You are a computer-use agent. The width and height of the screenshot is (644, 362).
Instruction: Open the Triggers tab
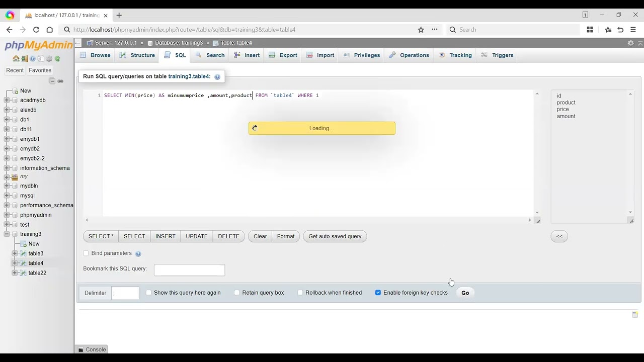click(x=497, y=55)
